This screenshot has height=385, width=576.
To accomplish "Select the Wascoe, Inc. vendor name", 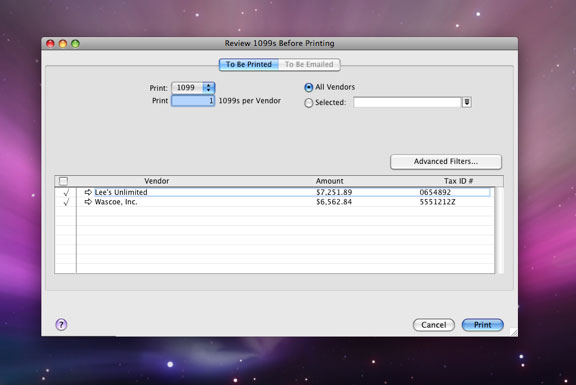I will point(116,202).
